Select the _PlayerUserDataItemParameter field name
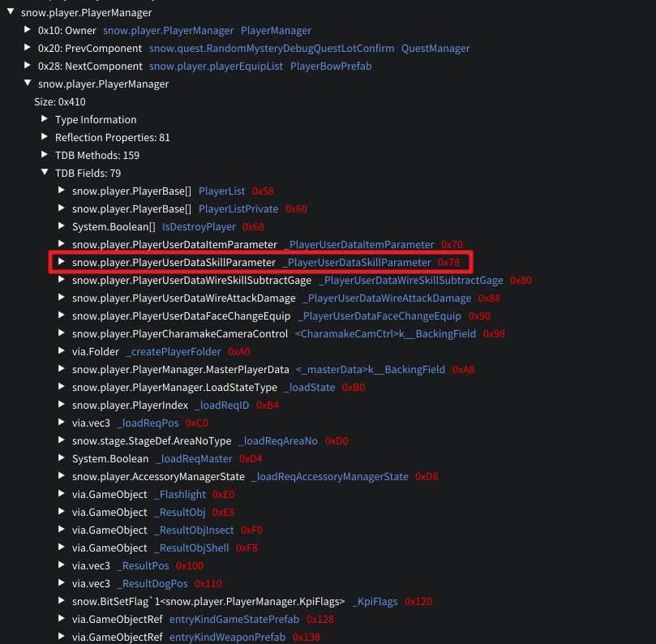The width and height of the screenshot is (656, 644). click(x=359, y=245)
